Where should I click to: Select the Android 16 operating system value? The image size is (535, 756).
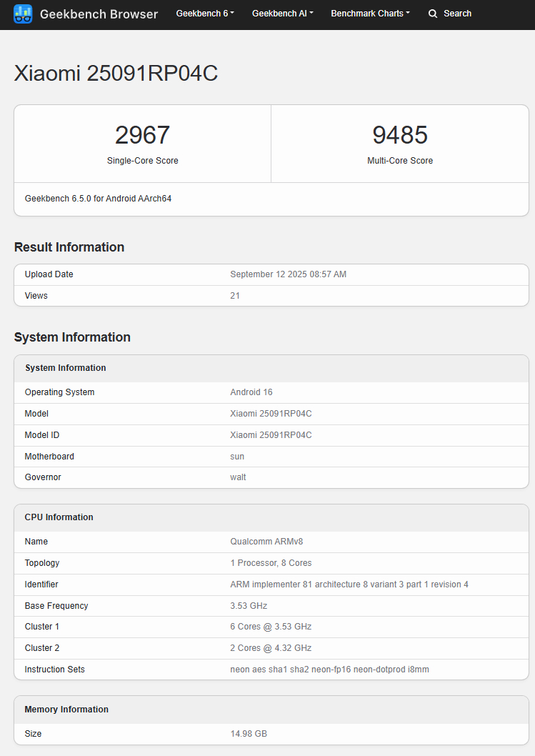251,392
